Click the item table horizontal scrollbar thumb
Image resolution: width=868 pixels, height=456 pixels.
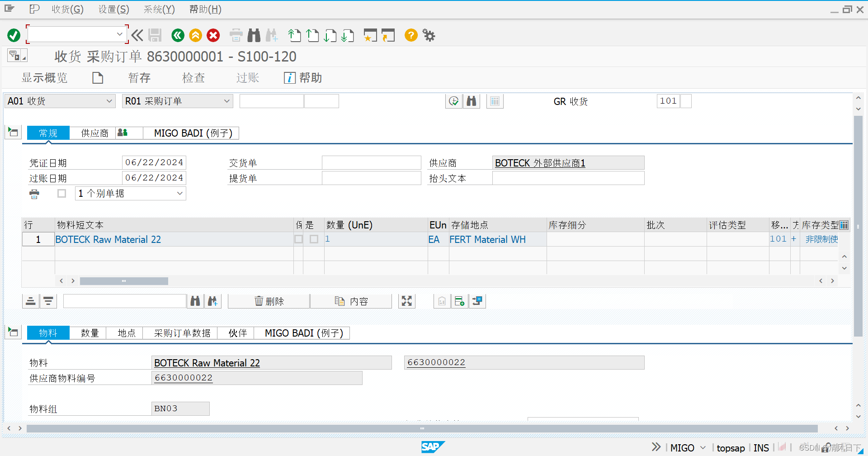click(x=124, y=281)
